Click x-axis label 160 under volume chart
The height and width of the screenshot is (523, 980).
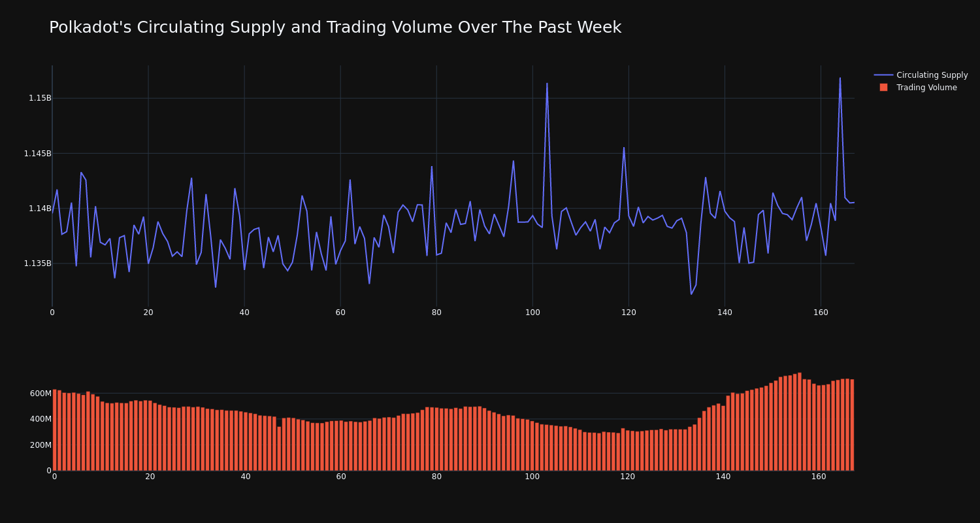point(819,477)
